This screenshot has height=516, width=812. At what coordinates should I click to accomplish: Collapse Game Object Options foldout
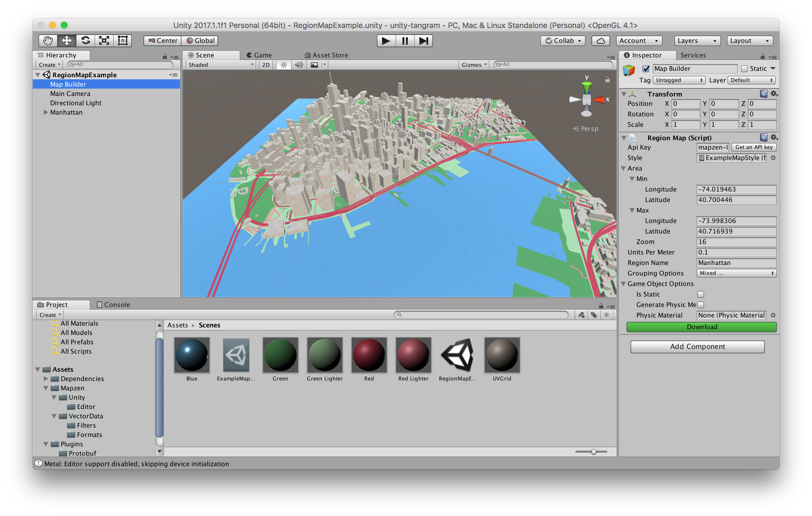click(x=624, y=284)
